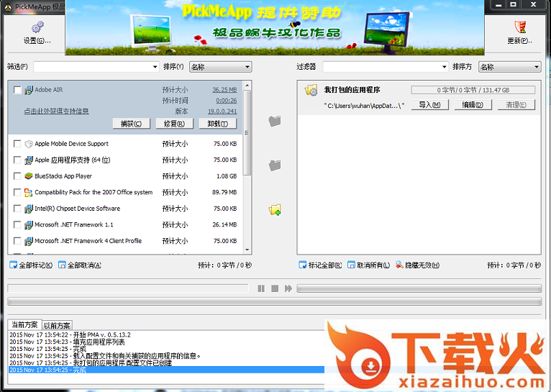Click BlueStacks size value 1.08 GB
This screenshot has width=551, height=392.
(x=227, y=176)
